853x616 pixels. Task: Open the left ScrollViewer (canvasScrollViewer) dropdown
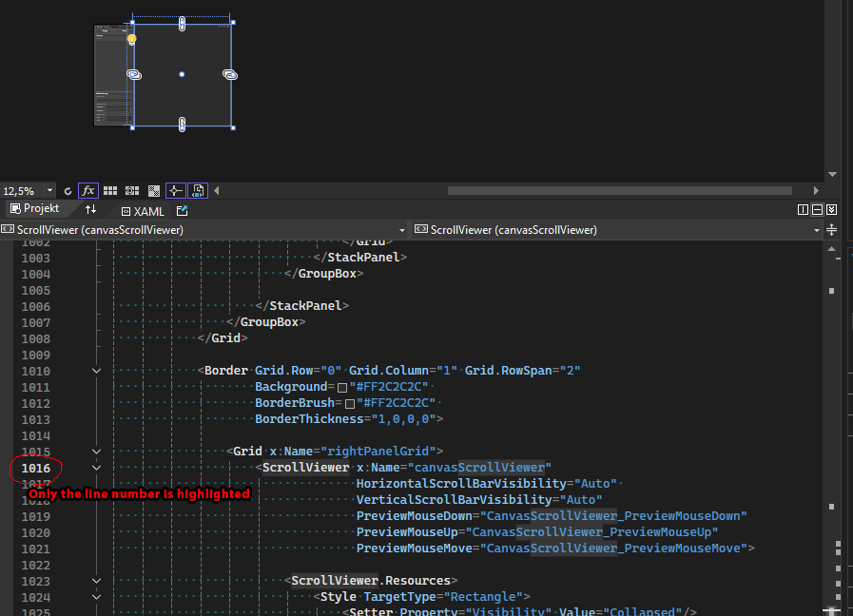402,230
